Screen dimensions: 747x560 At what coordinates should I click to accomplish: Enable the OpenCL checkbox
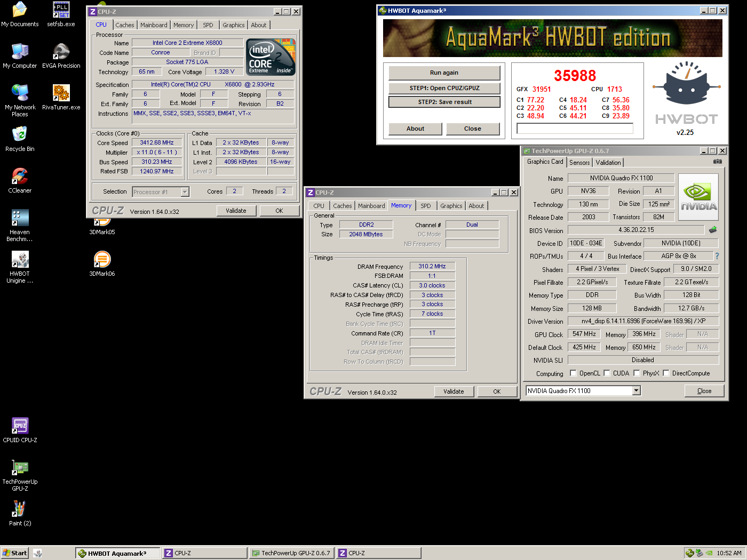point(573,373)
